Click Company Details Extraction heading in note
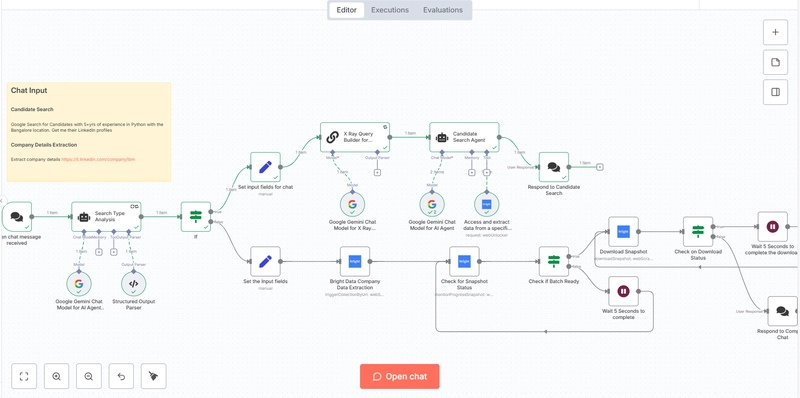The height and width of the screenshot is (398, 800). pos(44,145)
